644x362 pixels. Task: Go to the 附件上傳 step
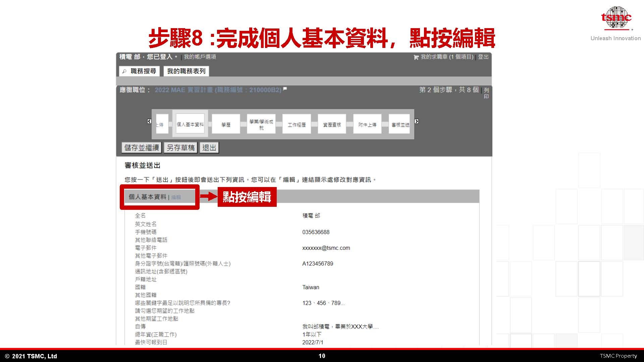[x=367, y=124]
